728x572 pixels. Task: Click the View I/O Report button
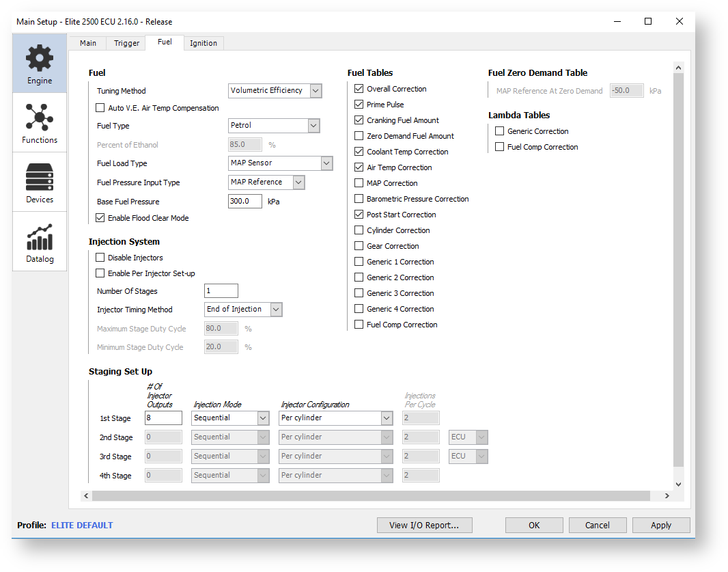(x=424, y=525)
